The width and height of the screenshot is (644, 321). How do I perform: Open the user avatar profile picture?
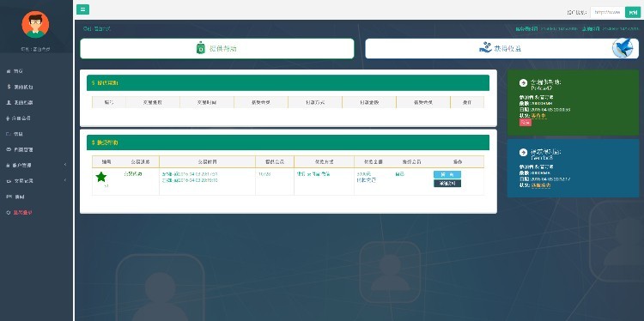pos(35,25)
